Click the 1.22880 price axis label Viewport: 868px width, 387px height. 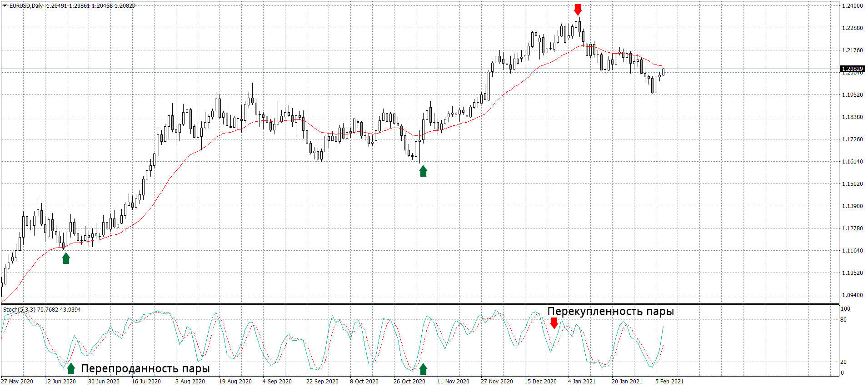coord(852,28)
